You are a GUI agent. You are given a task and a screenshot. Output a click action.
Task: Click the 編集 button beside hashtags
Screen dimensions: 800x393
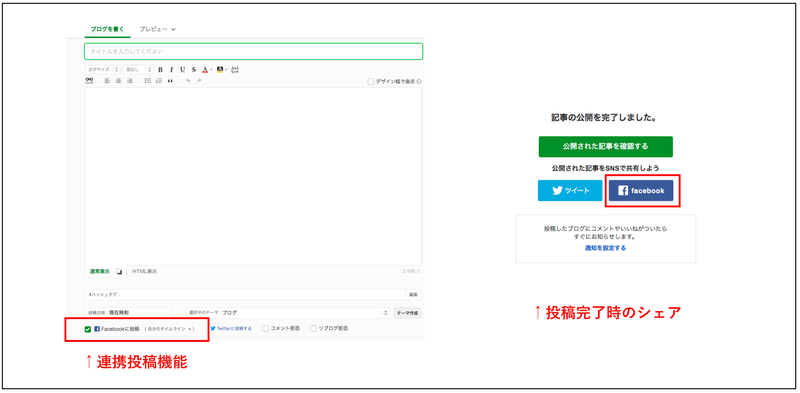(x=413, y=294)
